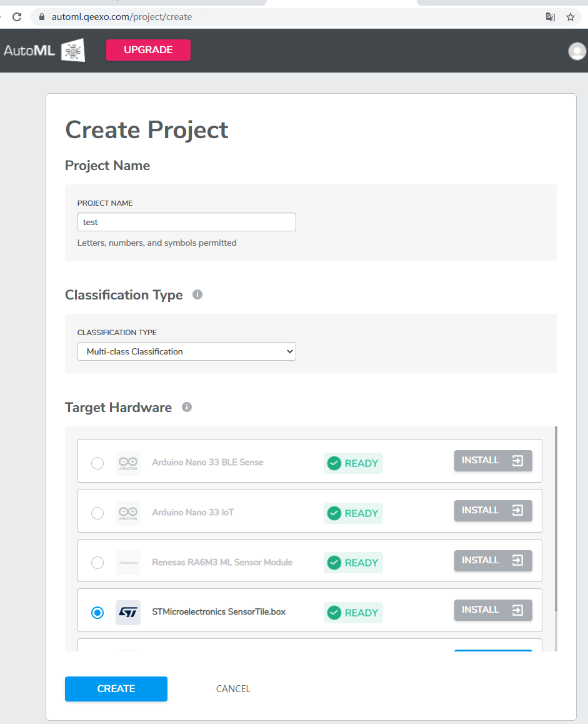The height and width of the screenshot is (724, 588).
Task: Open the user profile avatar
Action: [x=577, y=51]
